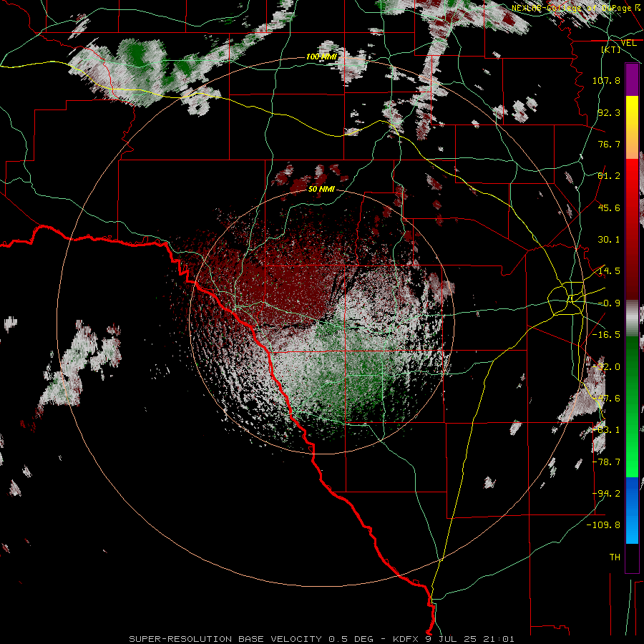Click the 30.1 velocity scale value

tap(609, 240)
